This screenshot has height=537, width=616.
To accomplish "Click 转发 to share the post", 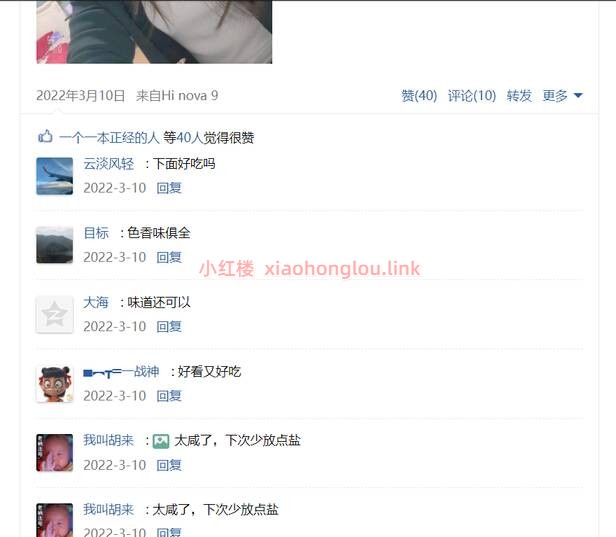I will tap(519, 95).
